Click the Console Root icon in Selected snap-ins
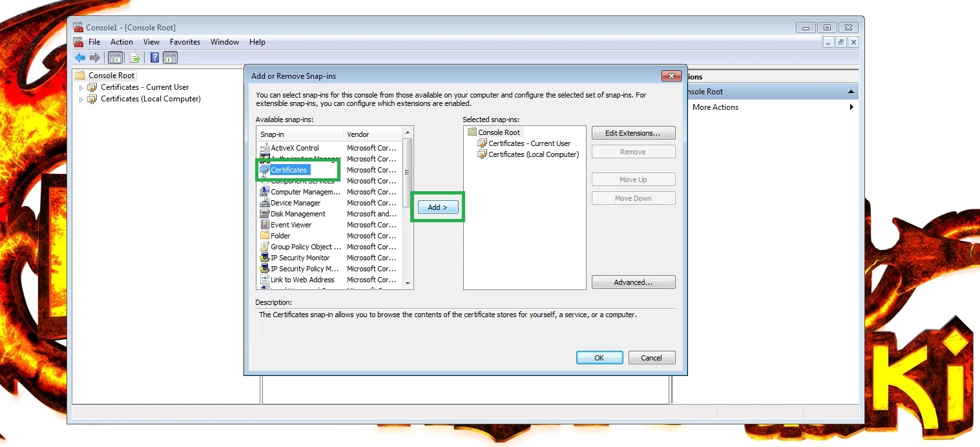Screen dimensions: 980x447 pos(472,132)
